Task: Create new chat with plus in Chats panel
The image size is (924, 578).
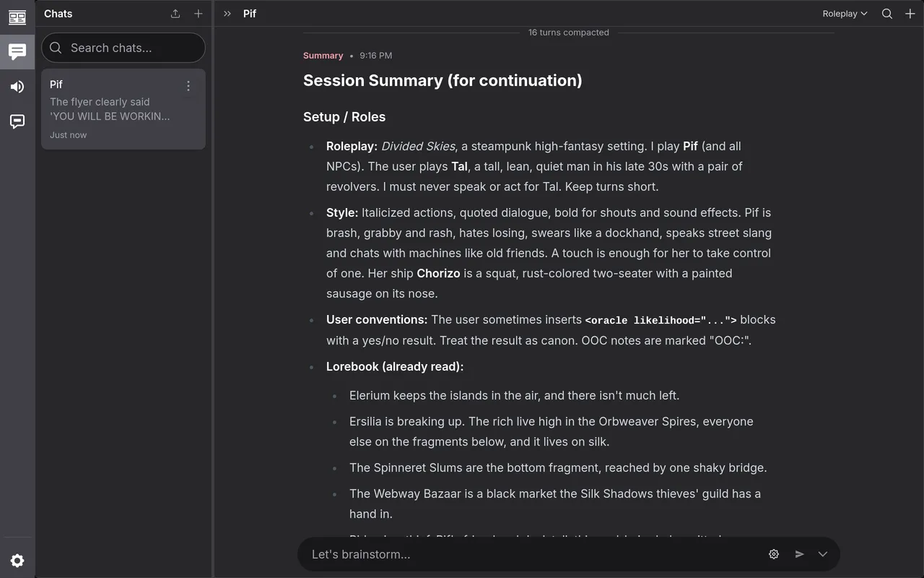Action: point(199,14)
